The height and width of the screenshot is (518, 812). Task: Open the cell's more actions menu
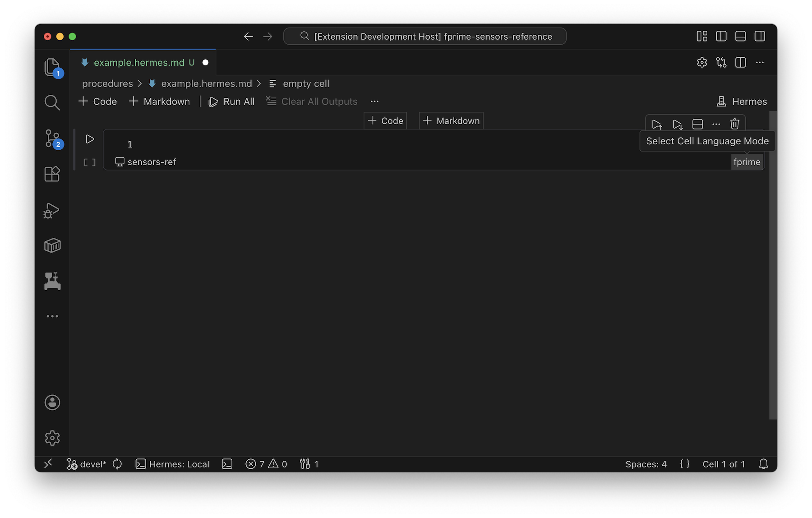click(x=716, y=124)
